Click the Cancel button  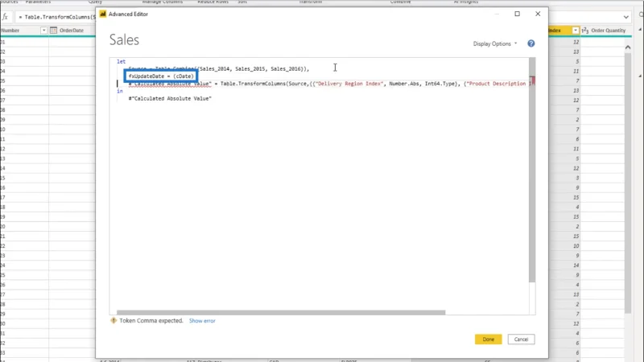521,339
